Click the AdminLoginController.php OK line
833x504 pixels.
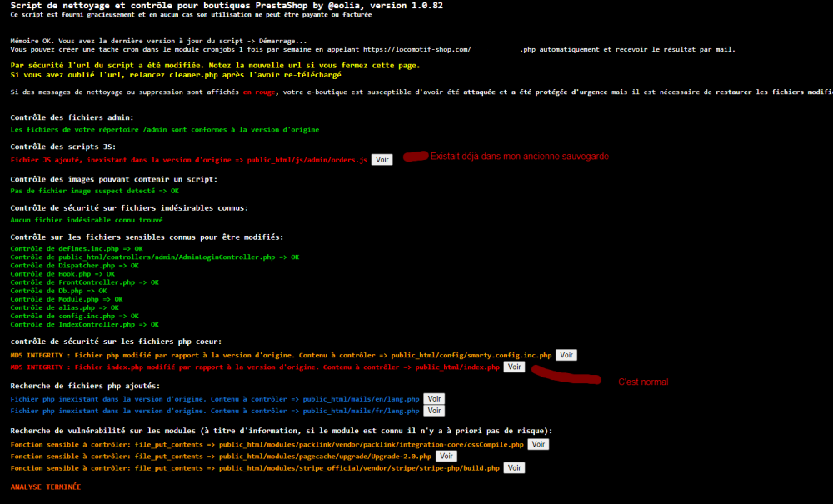pos(152,257)
